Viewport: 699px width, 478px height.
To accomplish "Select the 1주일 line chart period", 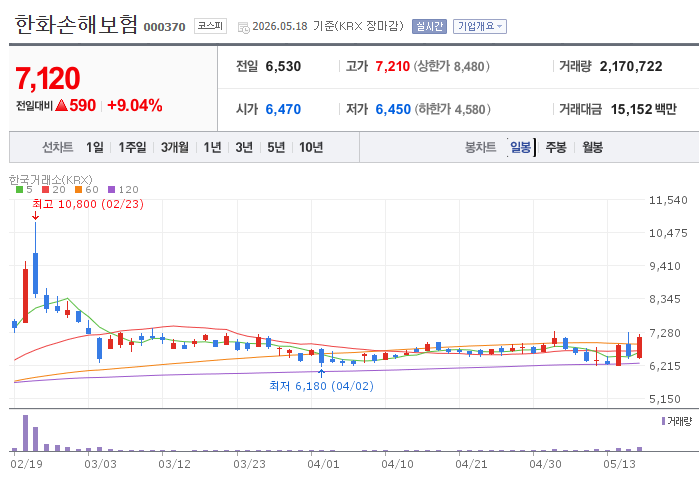I will coord(132,147).
